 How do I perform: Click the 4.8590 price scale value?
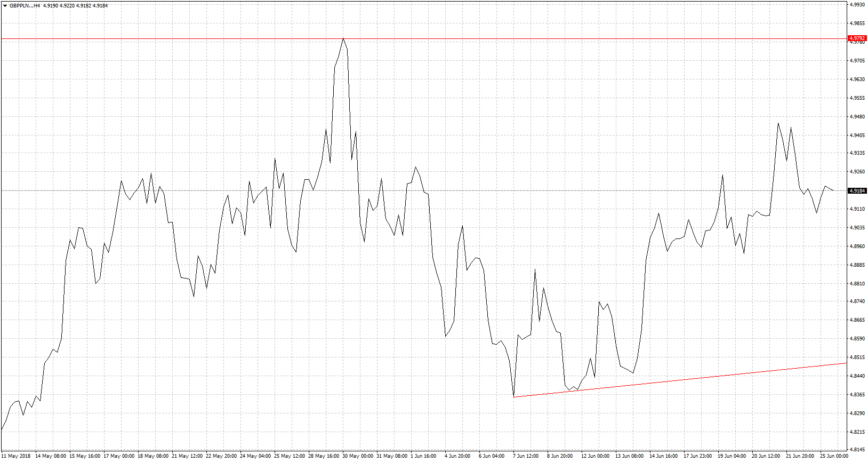[x=857, y=339]
